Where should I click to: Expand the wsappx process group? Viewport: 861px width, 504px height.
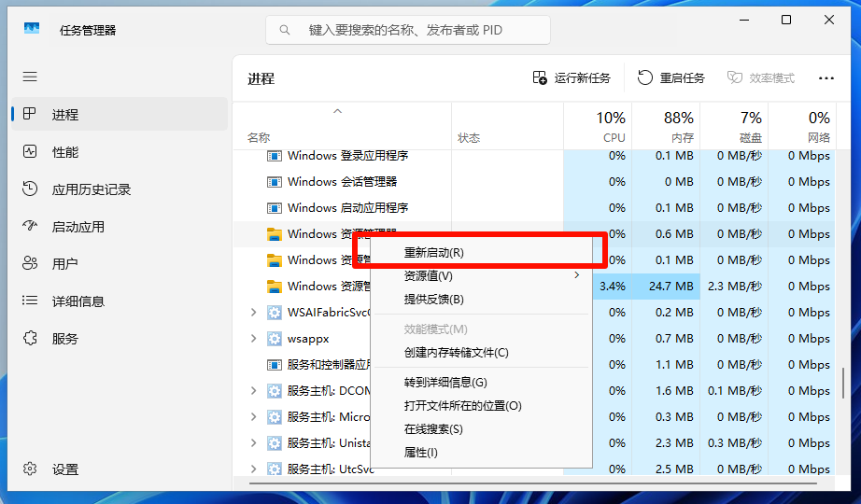(253, 338)
